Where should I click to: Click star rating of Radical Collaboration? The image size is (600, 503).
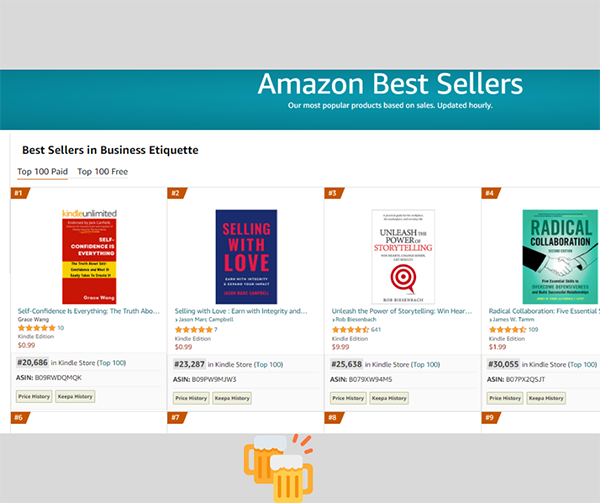pos(507,329)
